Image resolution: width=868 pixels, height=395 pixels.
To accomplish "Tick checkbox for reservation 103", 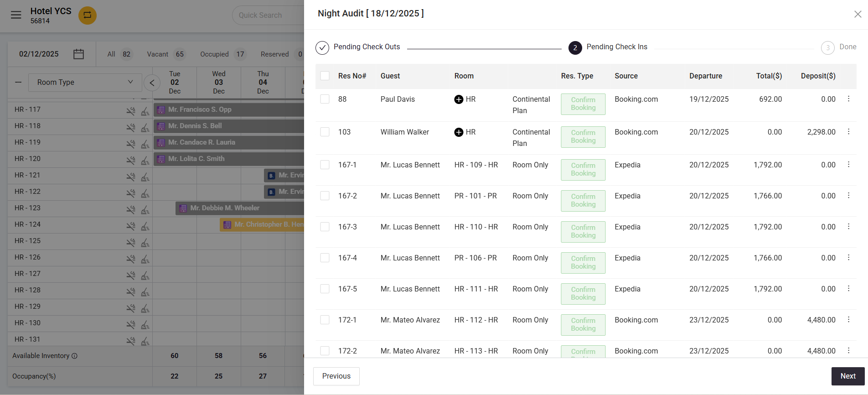I will point(325,132).
